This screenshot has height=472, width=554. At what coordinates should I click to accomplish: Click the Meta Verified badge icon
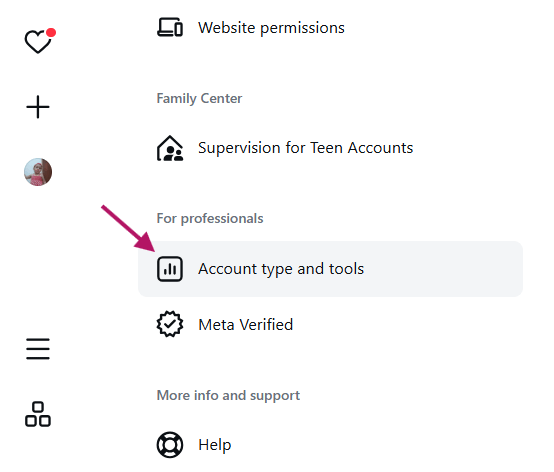point(170,324)
